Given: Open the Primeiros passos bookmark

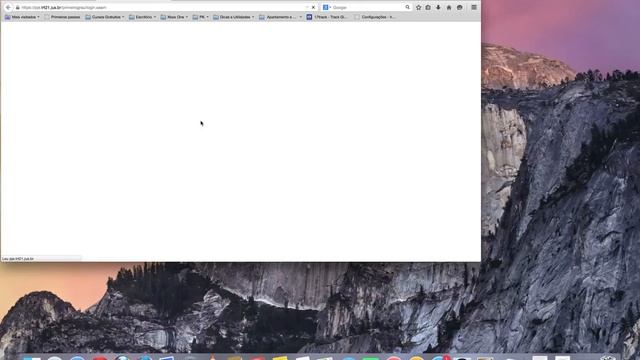Looking at the screenshot, I should click(x=62, y=17).
